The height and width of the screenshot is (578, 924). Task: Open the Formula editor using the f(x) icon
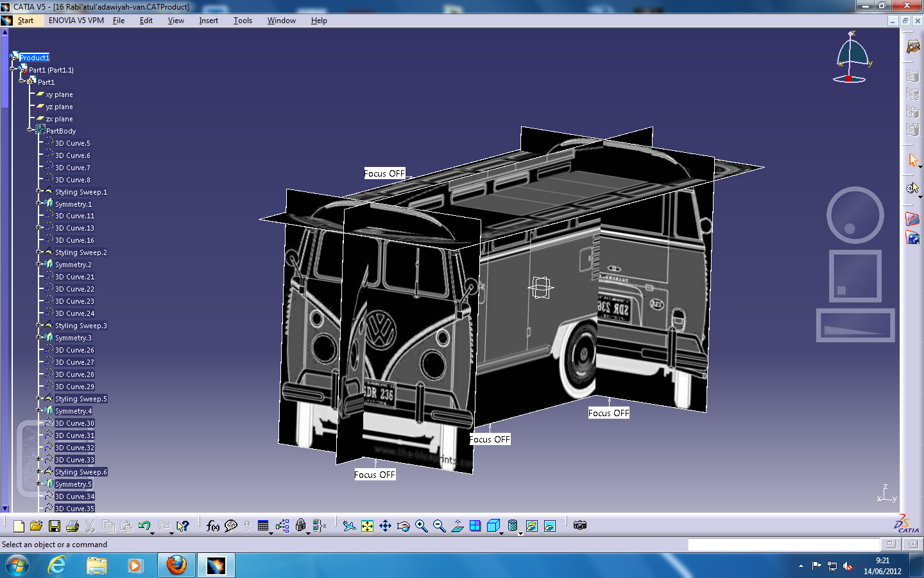[x=212, y=526]
